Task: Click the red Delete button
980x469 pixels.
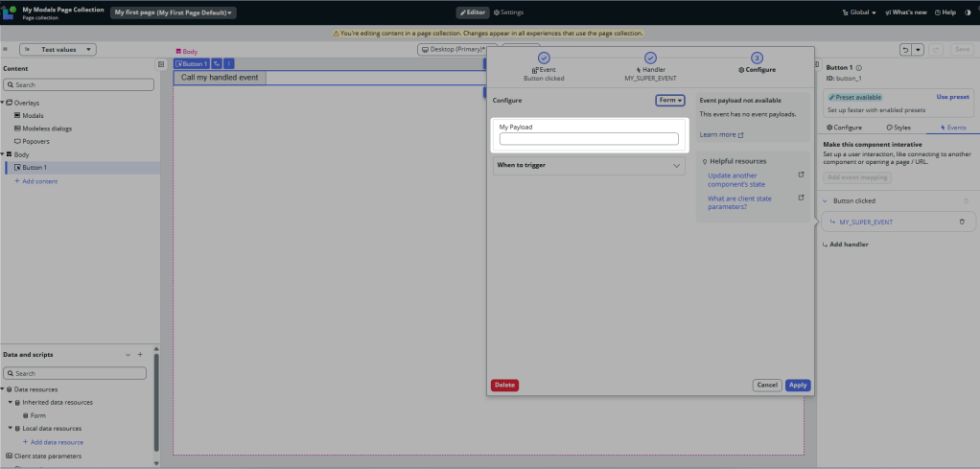Action: click(x=504, y=385)
